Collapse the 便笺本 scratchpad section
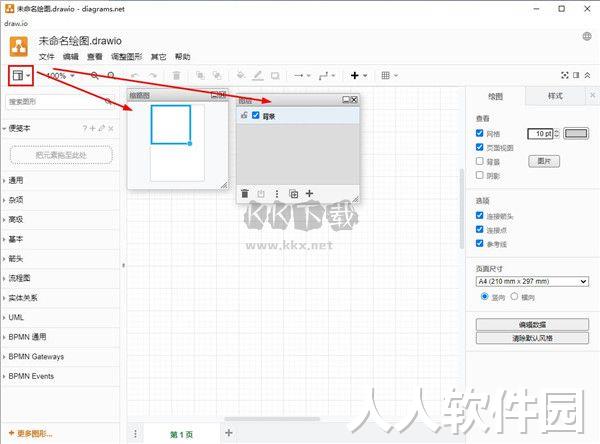The width and height of the screenshot is (600, 444). pos(19,129)
